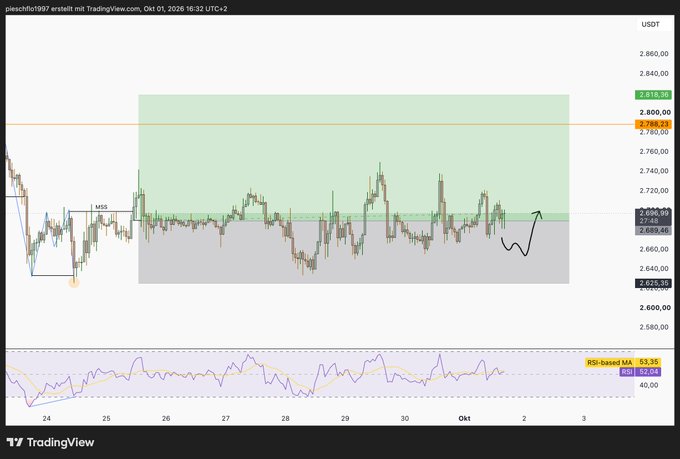Click the 2.740,00 price axis value

pos(654,171)
